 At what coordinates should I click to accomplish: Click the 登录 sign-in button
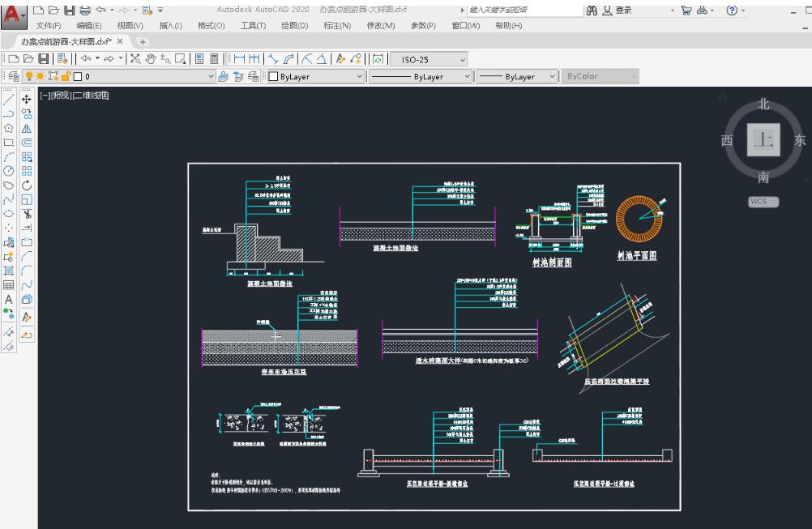[x=618, y=10]
